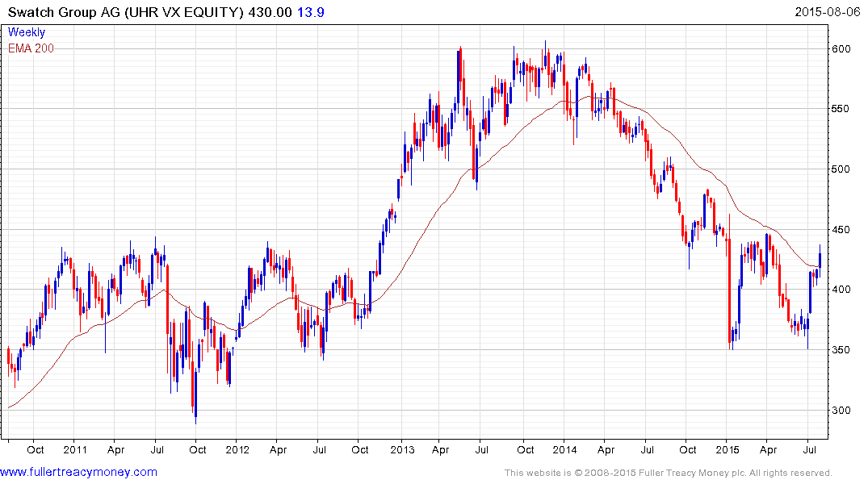Click the 2012 year label on time axis
This screenshot has height=484, width=868.
coord(237,449)
